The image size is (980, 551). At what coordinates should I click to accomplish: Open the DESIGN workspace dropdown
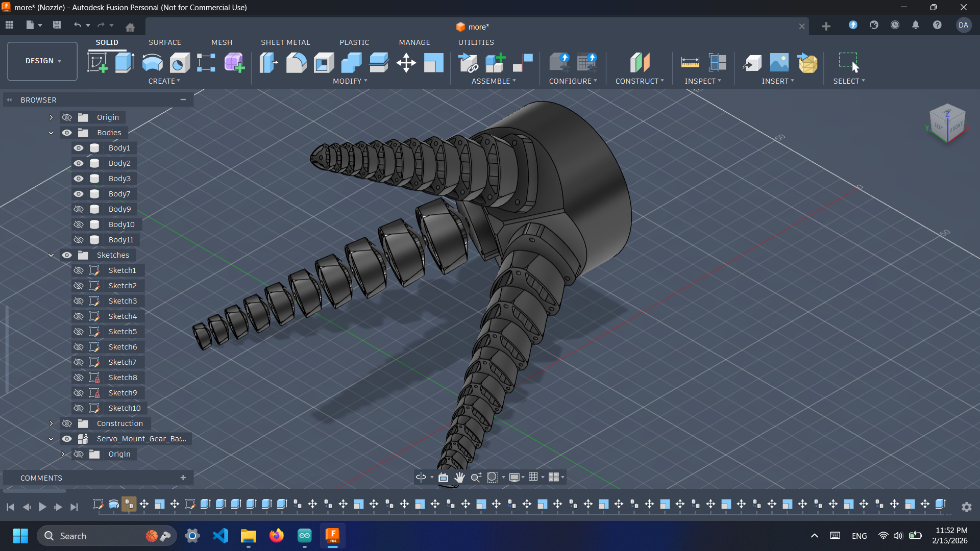pyautogui.click(x=42, y=61)
